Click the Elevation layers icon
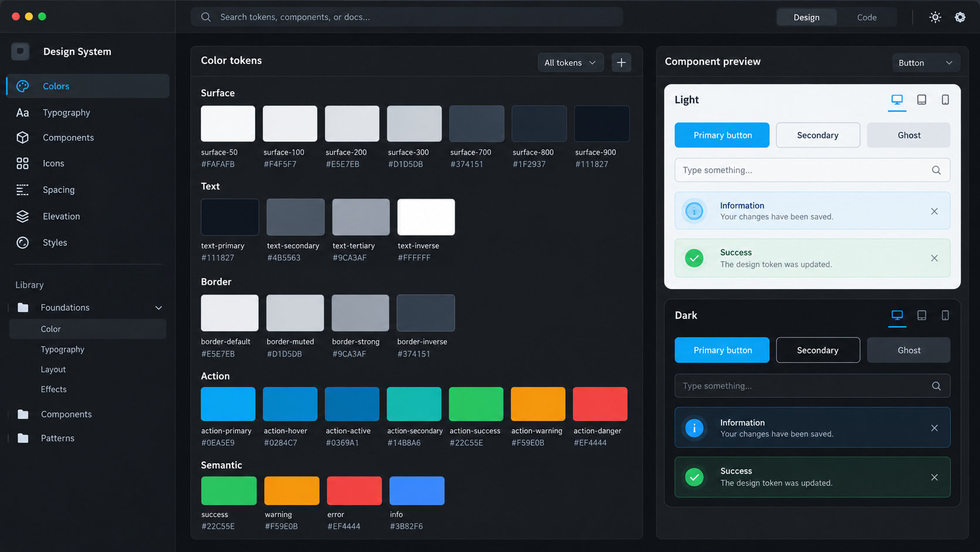Viewport: 980px width, 552px height. pyautogui.click(x=22, y=216)
